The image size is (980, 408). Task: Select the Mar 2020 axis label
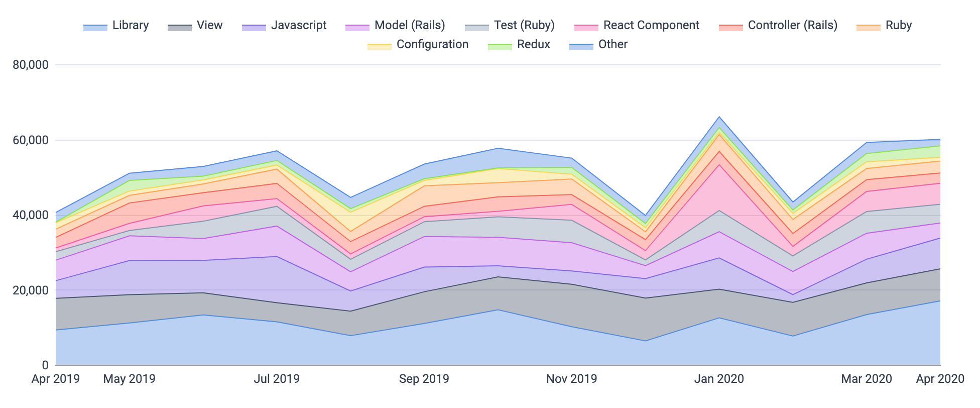coord(867,379)
